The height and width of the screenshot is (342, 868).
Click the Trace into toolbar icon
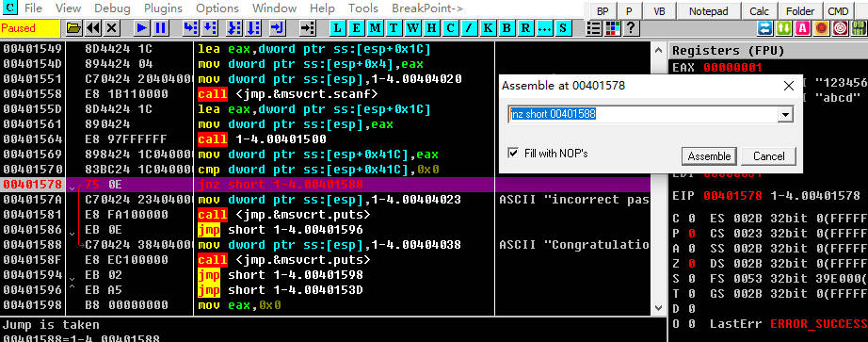click(235, 27)
